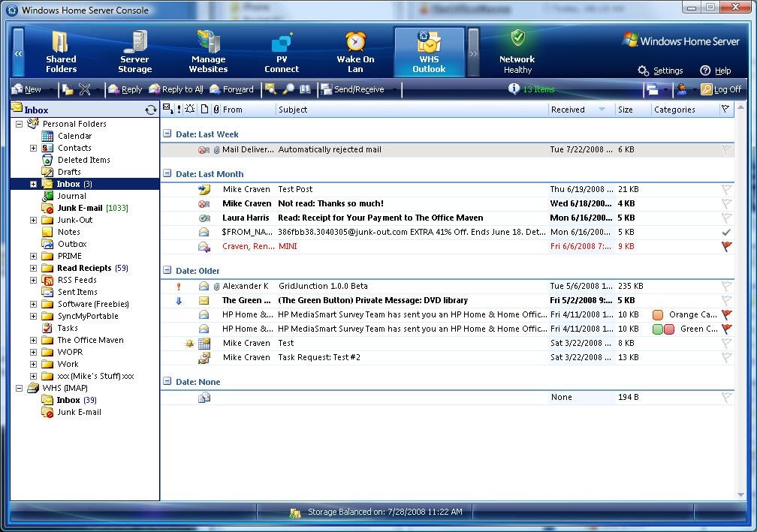This screenshot has width=757, height=532.
Task: Click the Deleted Items recycle icon
Action: pos(47,160)
